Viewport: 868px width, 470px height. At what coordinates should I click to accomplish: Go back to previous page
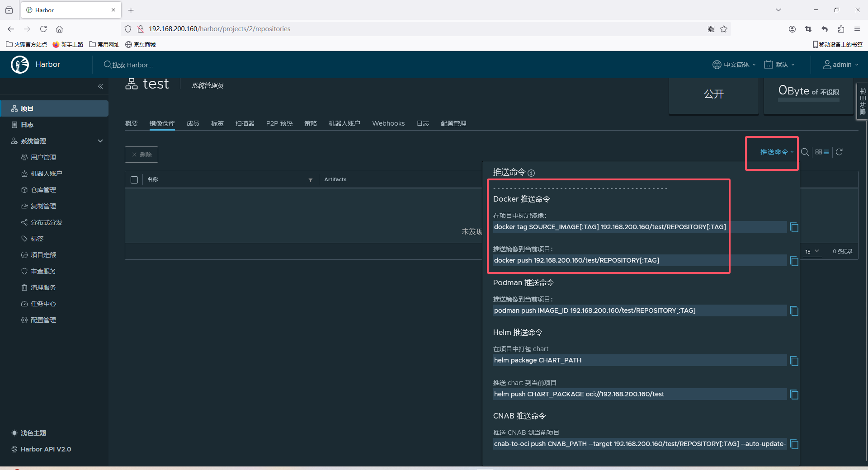click(x=11, y=29)
